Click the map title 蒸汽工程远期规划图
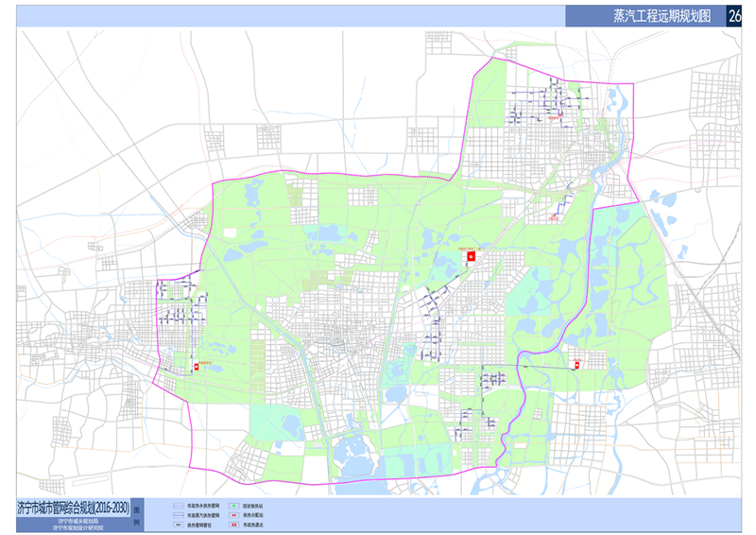The width and height of the screenshot is (756, 535). tap(661, 16)
